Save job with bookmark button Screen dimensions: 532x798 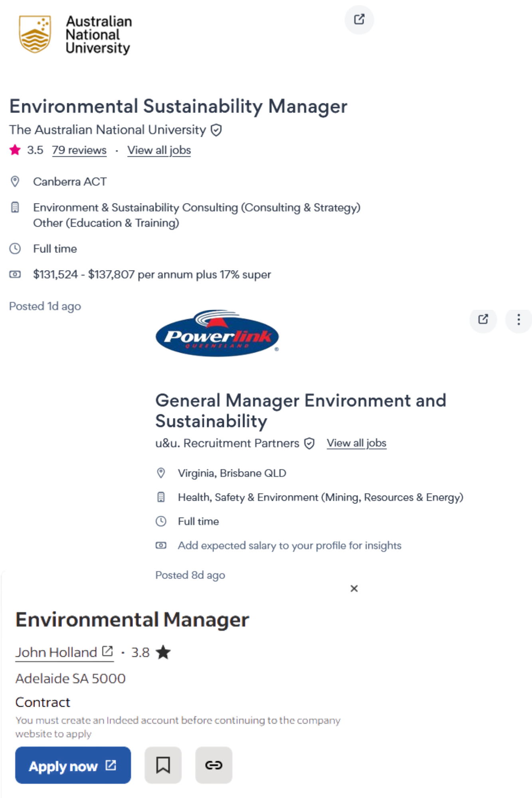pos(163,765)
